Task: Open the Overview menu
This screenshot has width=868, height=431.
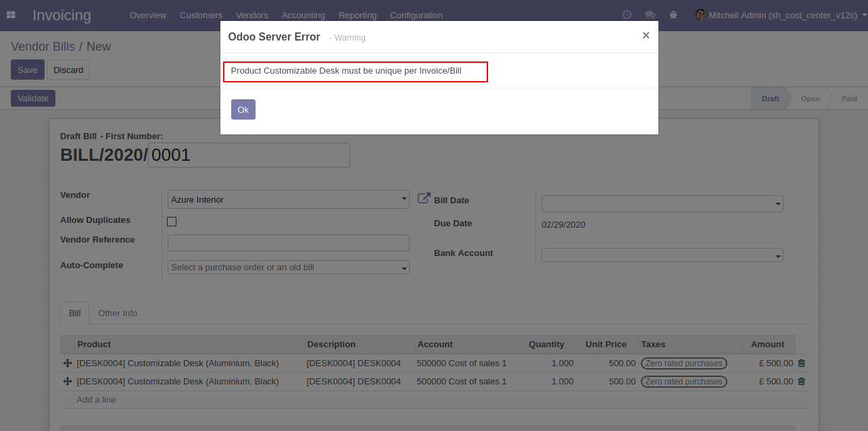Action: click(x=148, y=15)
